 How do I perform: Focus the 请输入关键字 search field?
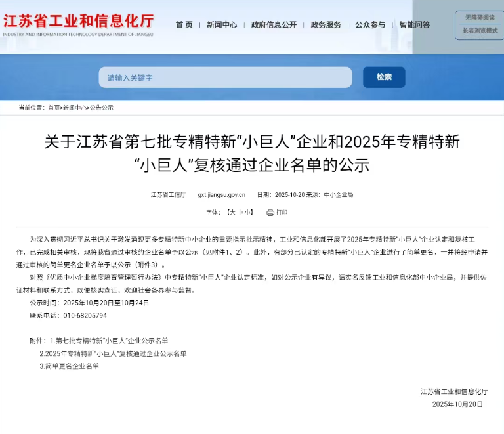pos(225,77)
